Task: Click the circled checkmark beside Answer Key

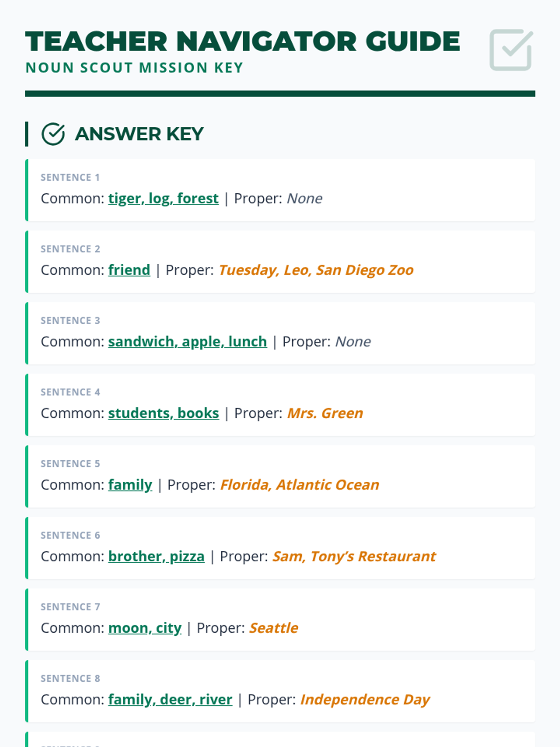Action: [x=53, y=134]
